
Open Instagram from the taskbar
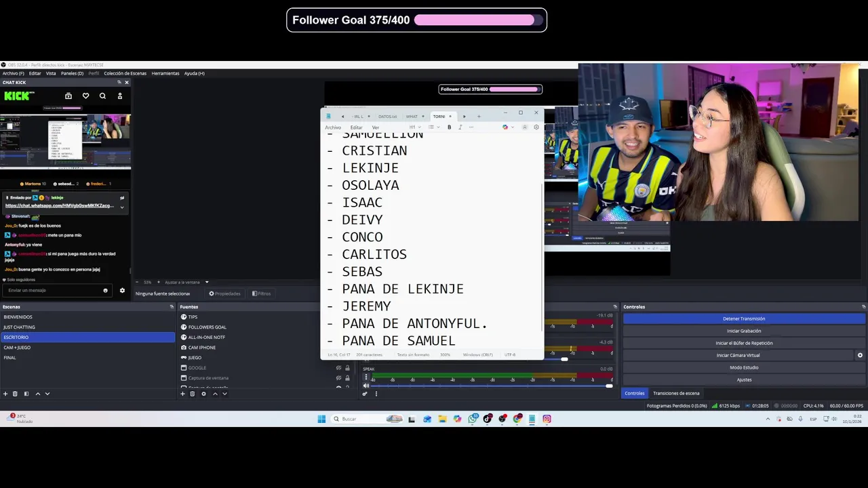tap(547, 419)
